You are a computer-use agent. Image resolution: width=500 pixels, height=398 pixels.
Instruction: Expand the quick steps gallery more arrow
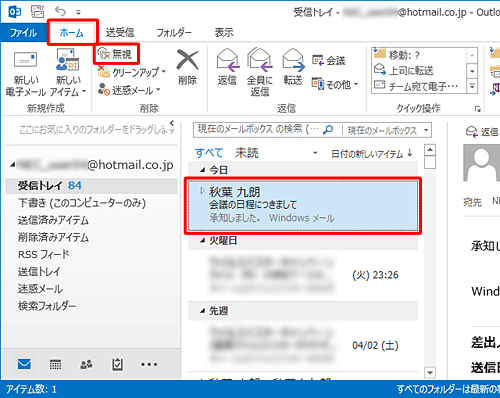pyautogui.click(x=472, y=86)
